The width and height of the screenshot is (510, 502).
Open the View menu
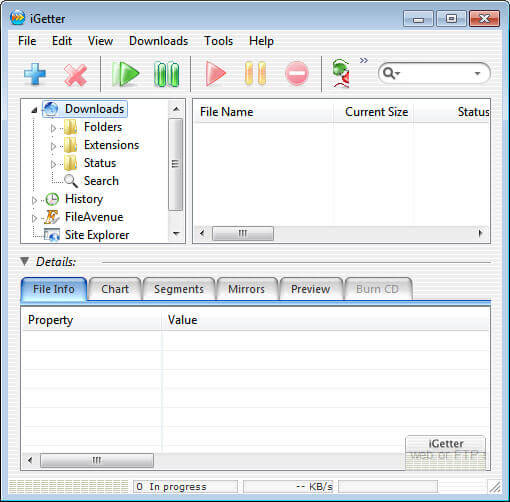[100, 41]
